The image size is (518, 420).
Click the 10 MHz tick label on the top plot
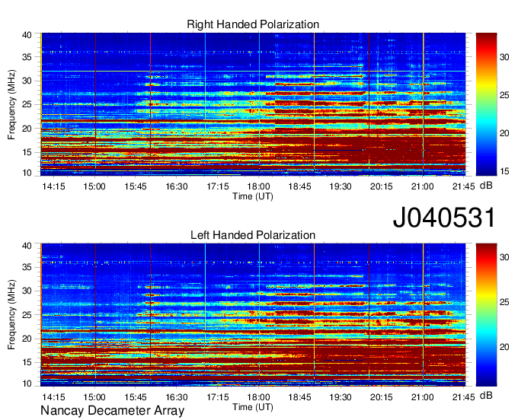[x=27, y=173]
